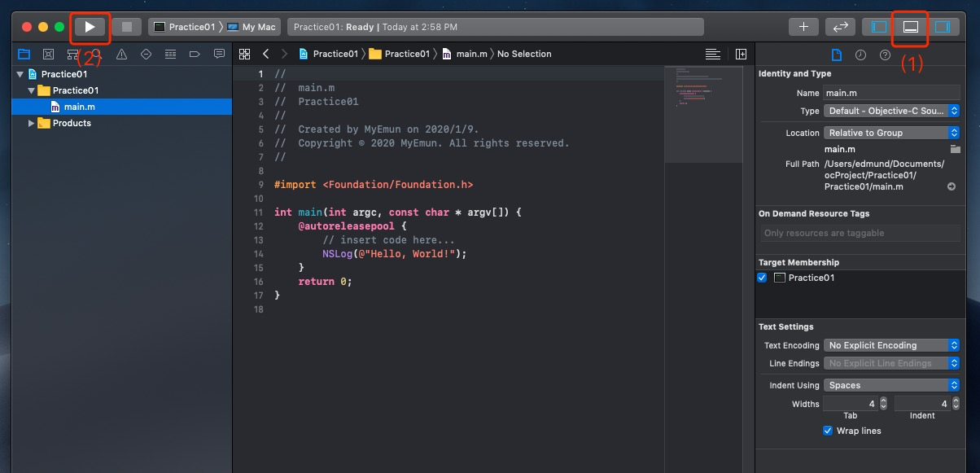Toggle the bottom debug area visibility
This screenshot has height=473, width=980.
[911, 27]
